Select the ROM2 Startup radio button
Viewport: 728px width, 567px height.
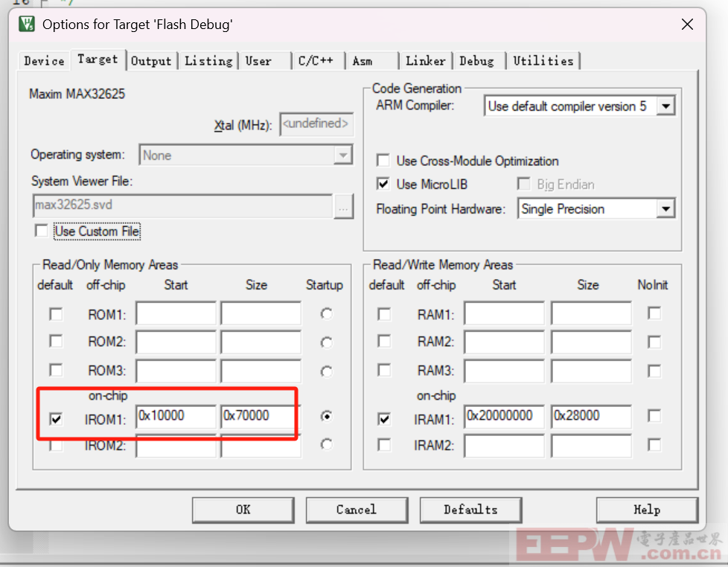click(326, 342)
